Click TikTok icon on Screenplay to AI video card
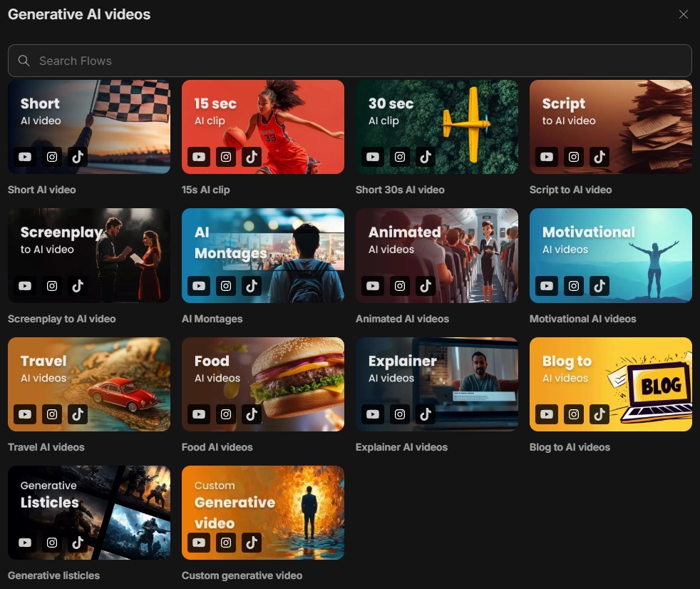Viewport: 700px width, 589px height. pyautogui.click(x=78, y=286)
